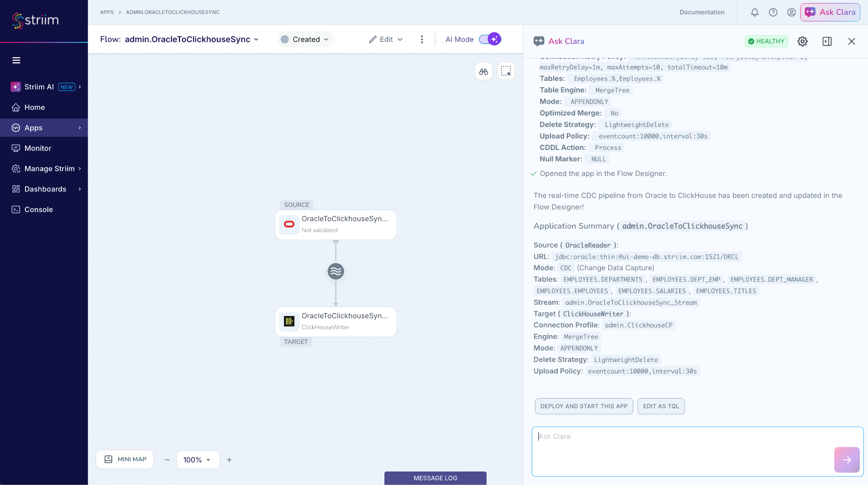Click the APPS breadcrumb

coord(107,12)
